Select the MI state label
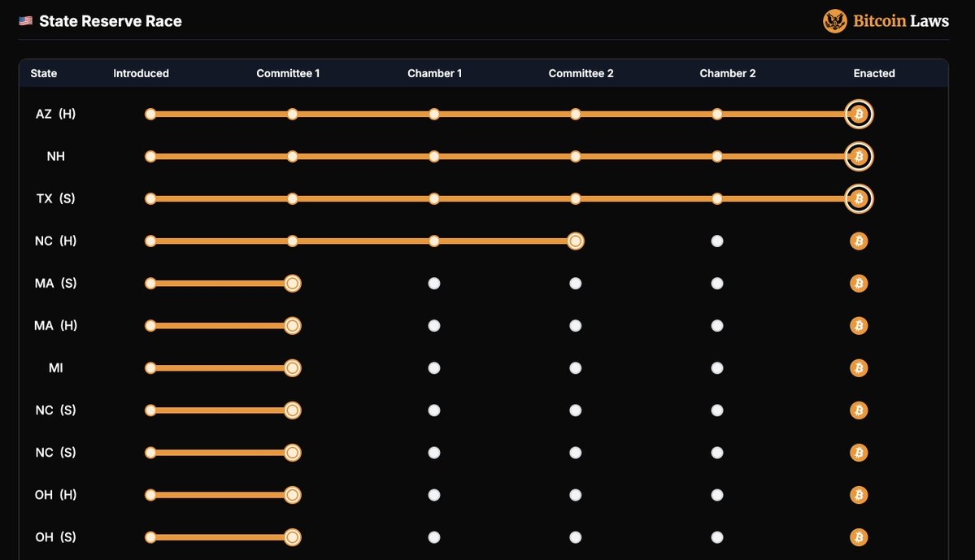The height and width of the screenshot is (560, 975). click(55, 368)
